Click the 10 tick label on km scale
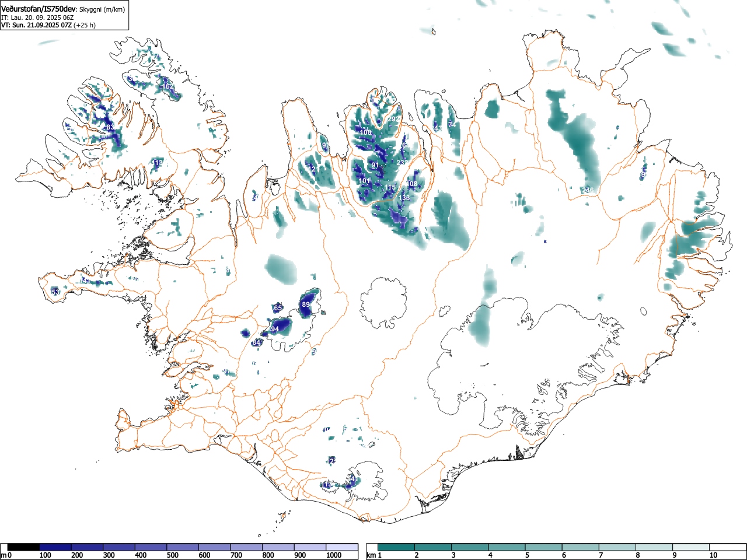The height and width of the screenshot is (560, 747). coord(713,555)
